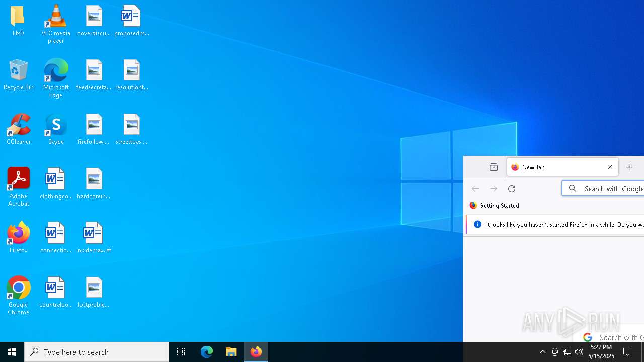Select the countryloo... Word document
This screenshot has height=362, width=644.
(x=56, y=292)
